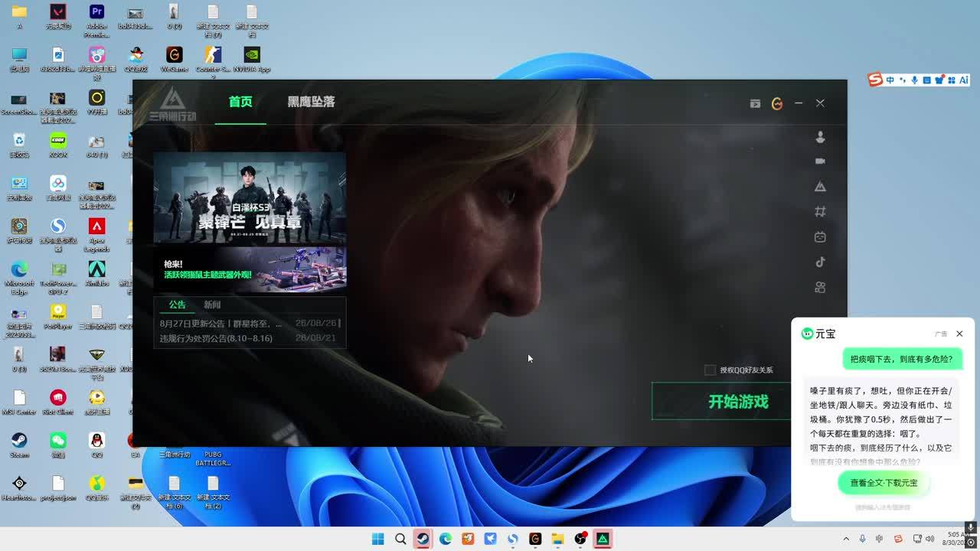Click the 查看全文·下载元宝 button

pos(884,483)
